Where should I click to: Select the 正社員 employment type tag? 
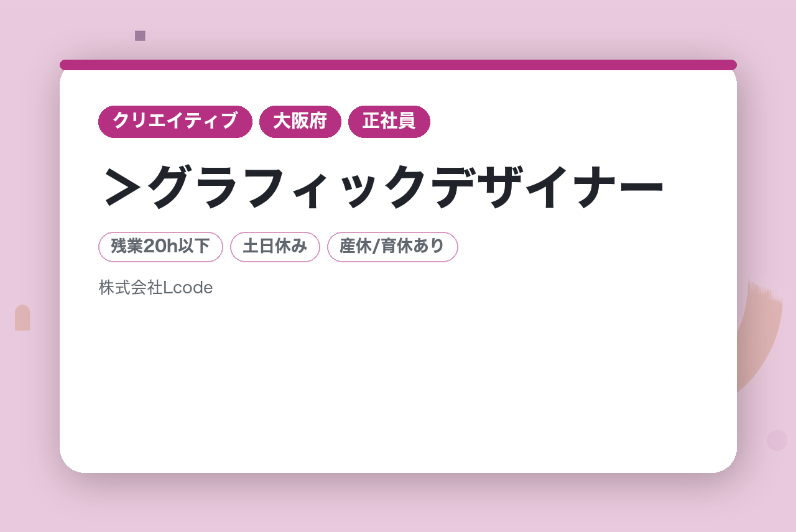[389, 122]
